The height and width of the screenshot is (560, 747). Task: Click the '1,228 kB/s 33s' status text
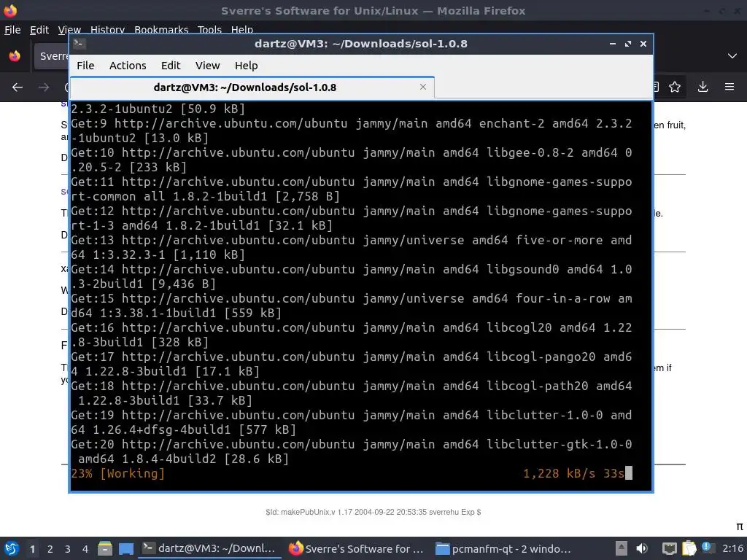[x=573, y=473]
